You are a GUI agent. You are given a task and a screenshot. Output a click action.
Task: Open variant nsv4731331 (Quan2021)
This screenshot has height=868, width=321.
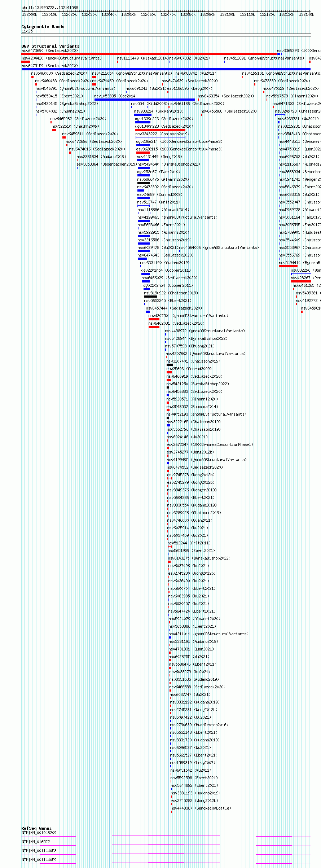pos(190,649)
